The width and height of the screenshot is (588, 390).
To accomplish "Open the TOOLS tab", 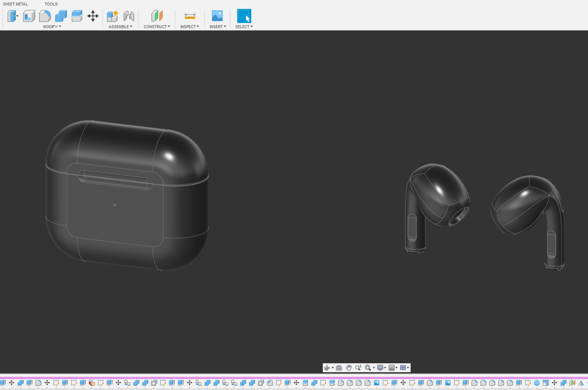I will [x=51, y=4].
